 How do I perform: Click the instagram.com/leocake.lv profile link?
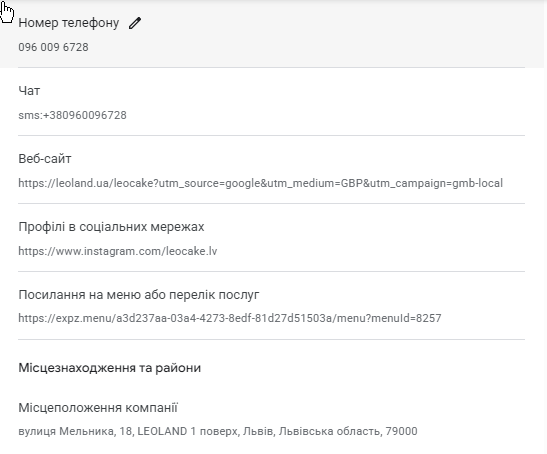point(118,251)
